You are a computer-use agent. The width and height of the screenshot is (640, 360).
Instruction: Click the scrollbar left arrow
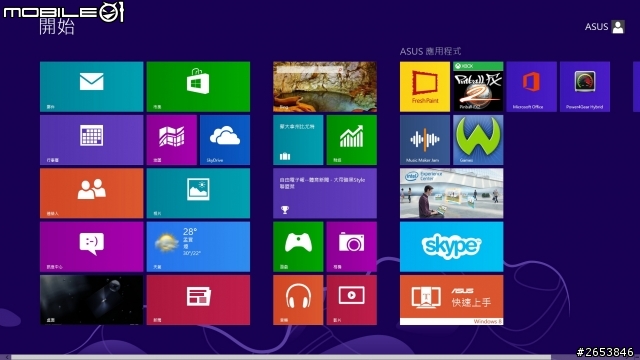[6, 357]
